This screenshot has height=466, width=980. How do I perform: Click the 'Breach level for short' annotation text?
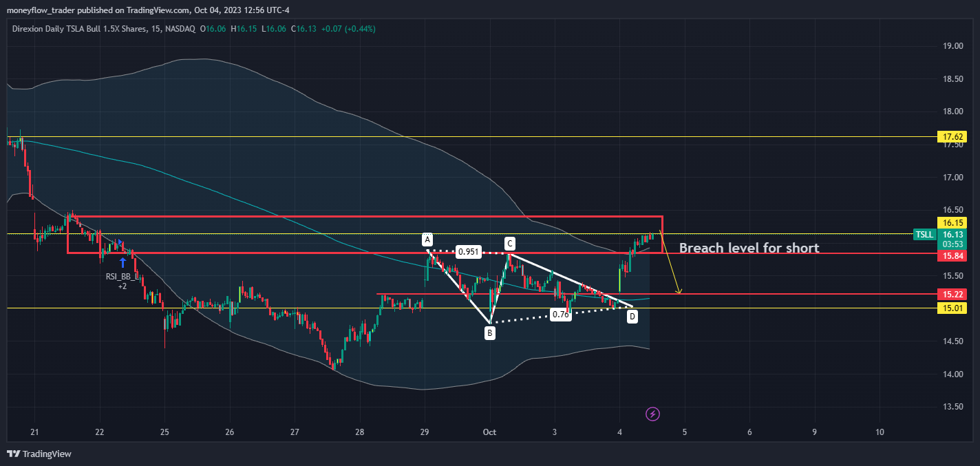click(x=749, y=248)
